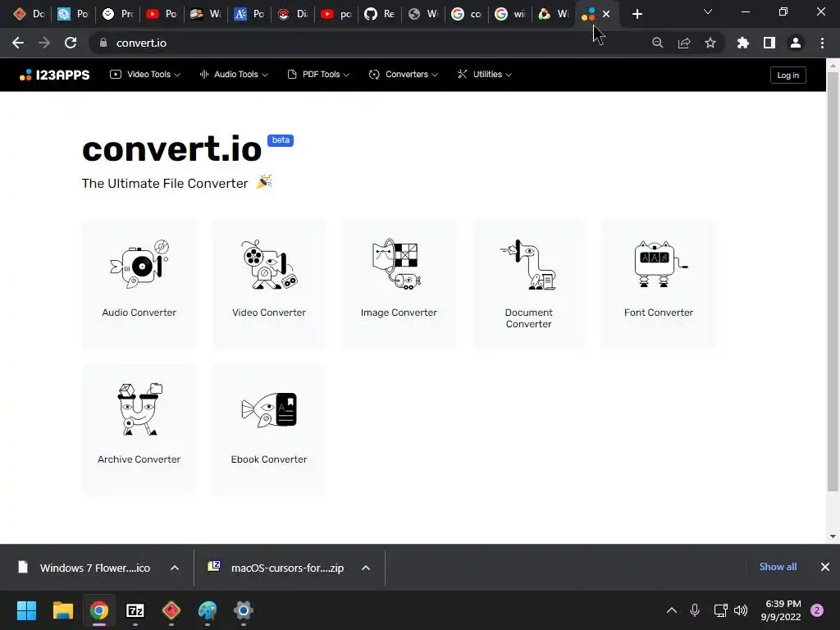Click the Log in button

coord(787,75)
